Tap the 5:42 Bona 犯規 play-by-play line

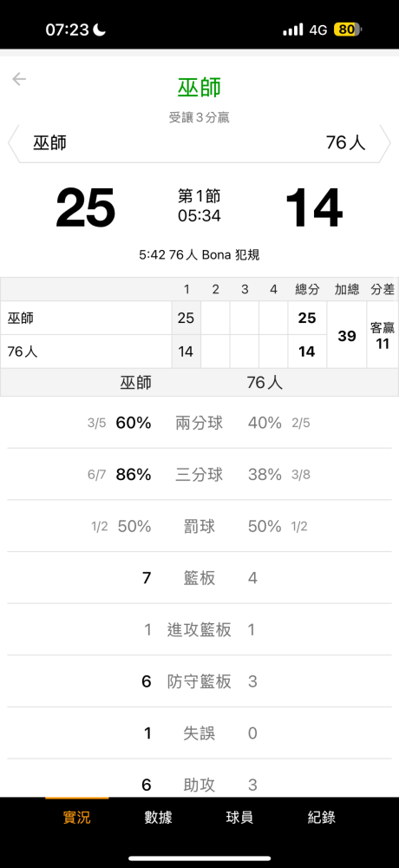coord(199,255)
